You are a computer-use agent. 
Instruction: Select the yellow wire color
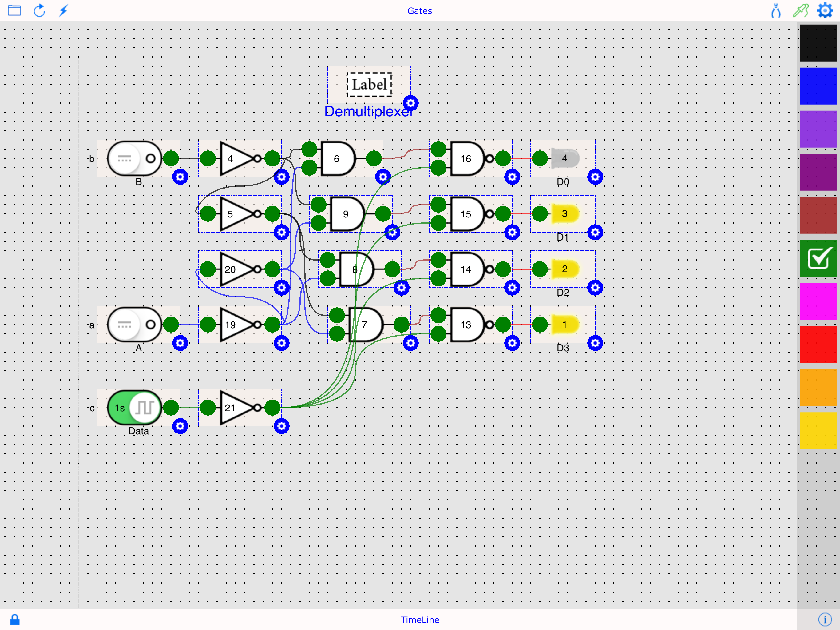click(818, 431)
